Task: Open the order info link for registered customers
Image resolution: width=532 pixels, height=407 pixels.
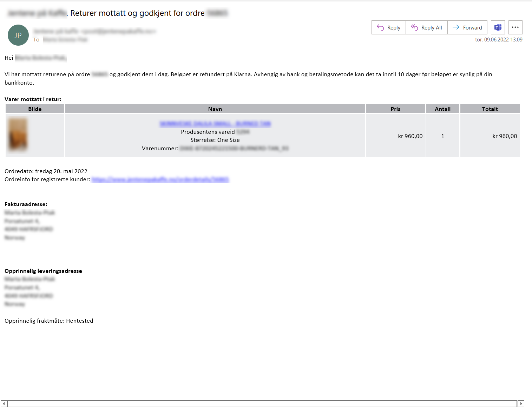Action: 160,179
